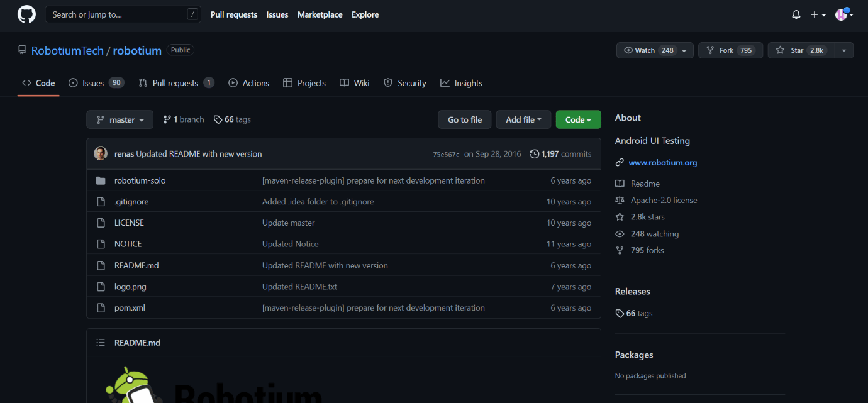Click the renas commit author avatar
868x403 pixels.
(101, 153)
